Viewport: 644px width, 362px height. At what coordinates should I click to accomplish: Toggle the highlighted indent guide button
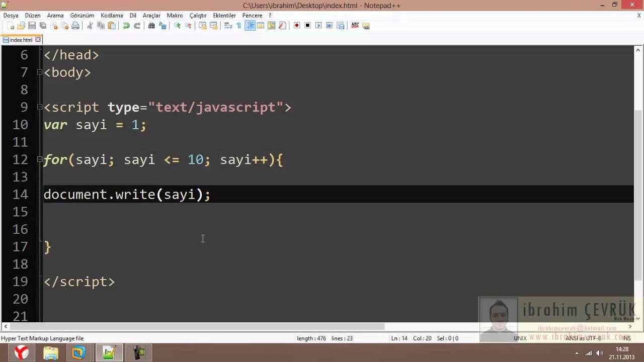[x=250, y=26]
